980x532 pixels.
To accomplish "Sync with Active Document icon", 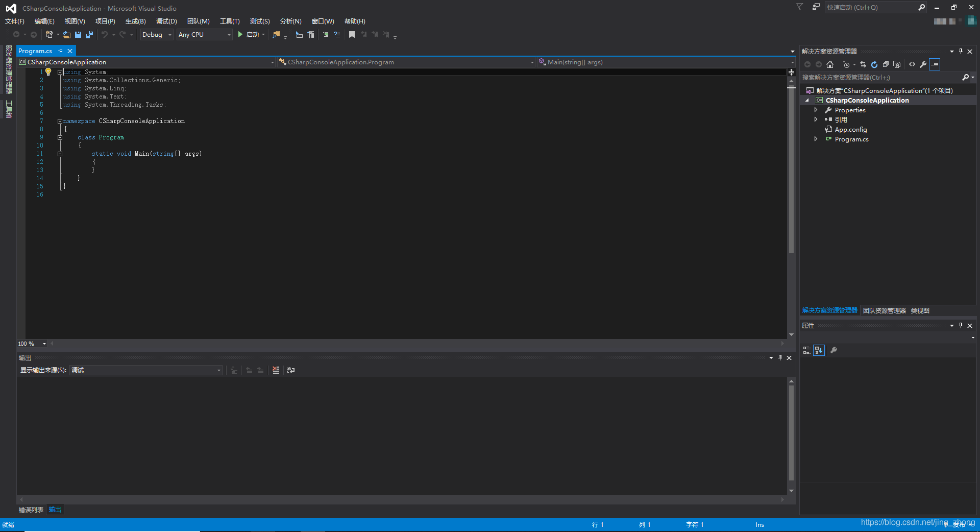I will tap(863, 64).
